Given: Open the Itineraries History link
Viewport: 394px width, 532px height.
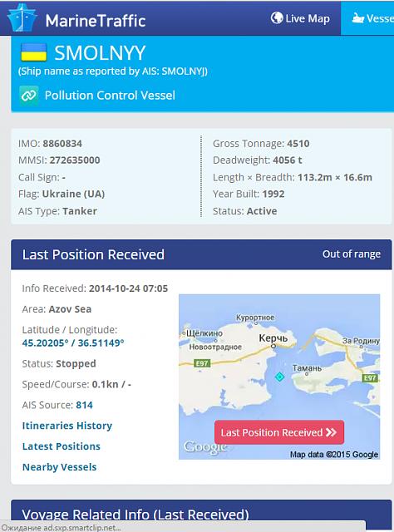Looking at the screenshot, I should (67, 426).
